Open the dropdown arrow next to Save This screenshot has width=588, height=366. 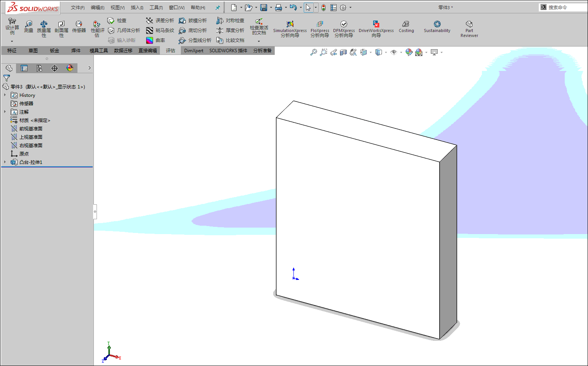[x=271, y=7]
